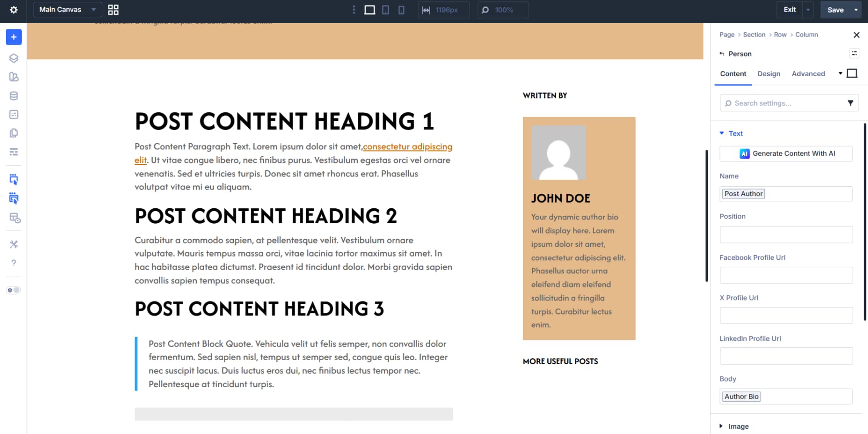Click the filter icon beside search settings
Viewport: 868px width, 434px height.
coord(851,103)
